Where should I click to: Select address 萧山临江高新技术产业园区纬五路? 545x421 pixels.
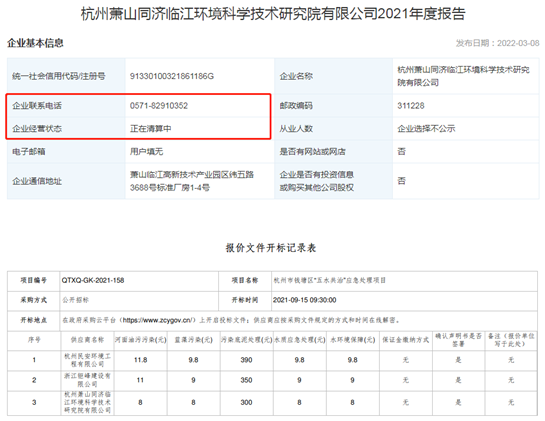[192, 175]
